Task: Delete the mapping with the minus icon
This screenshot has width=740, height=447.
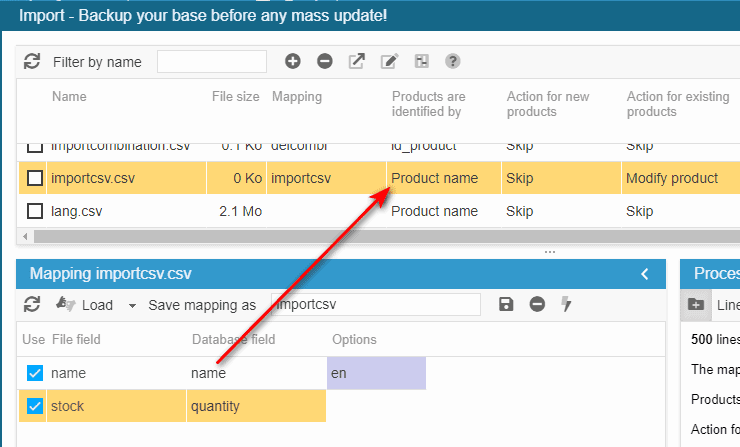Action: 537,304
